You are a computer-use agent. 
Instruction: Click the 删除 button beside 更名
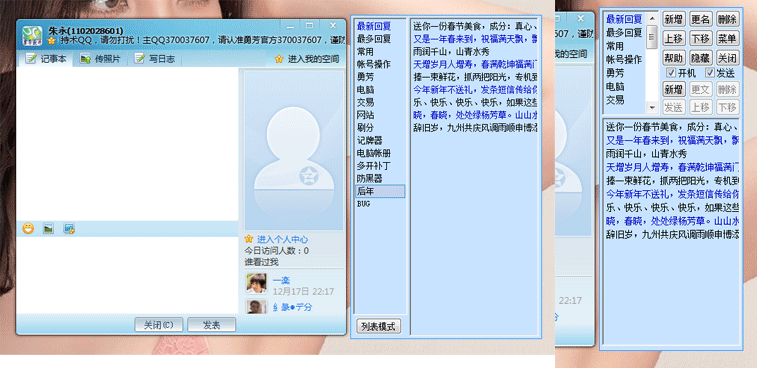tap(727, 19)
